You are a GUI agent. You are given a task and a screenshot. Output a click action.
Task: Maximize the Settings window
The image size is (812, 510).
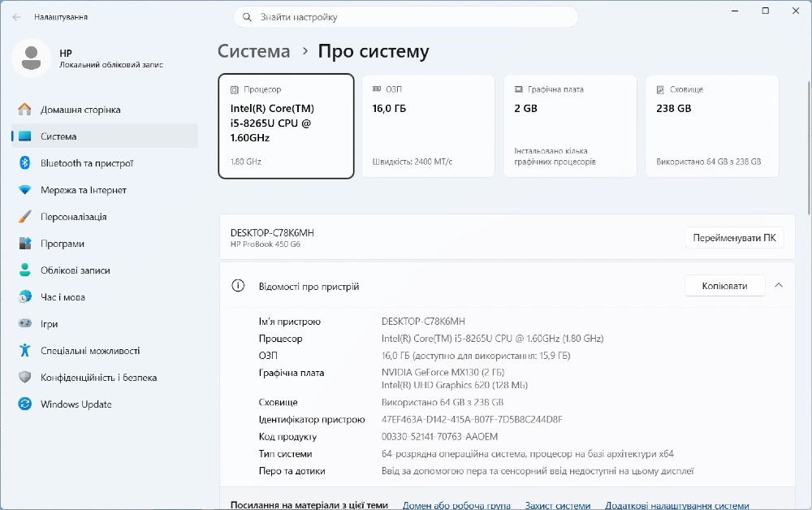tap(766, 11)
